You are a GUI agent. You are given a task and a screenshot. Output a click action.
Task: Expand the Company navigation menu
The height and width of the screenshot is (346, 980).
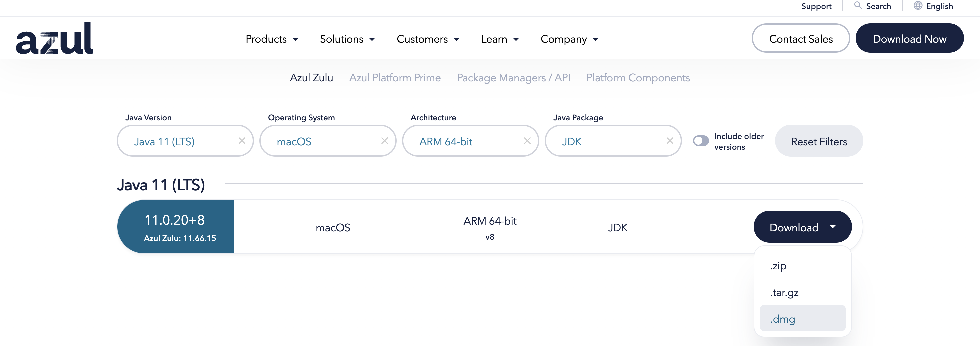(x=570, y=39)
